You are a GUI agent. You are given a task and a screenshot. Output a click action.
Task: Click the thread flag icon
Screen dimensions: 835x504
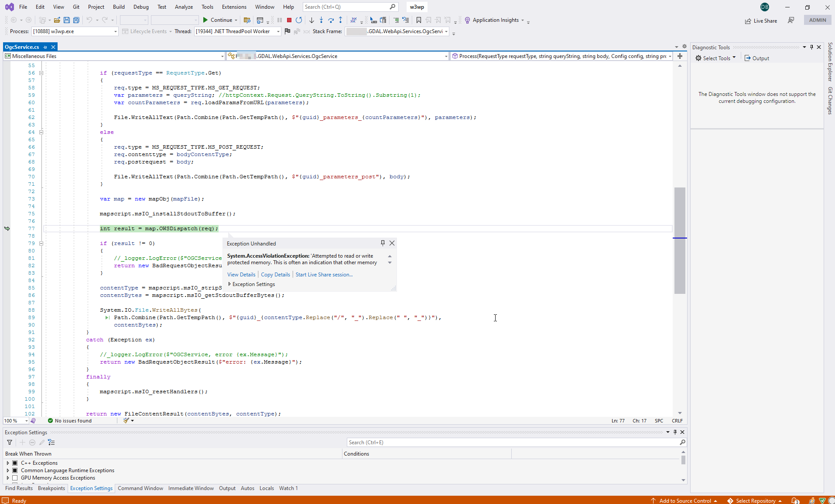pyautogui.click(x=287, y=31)
